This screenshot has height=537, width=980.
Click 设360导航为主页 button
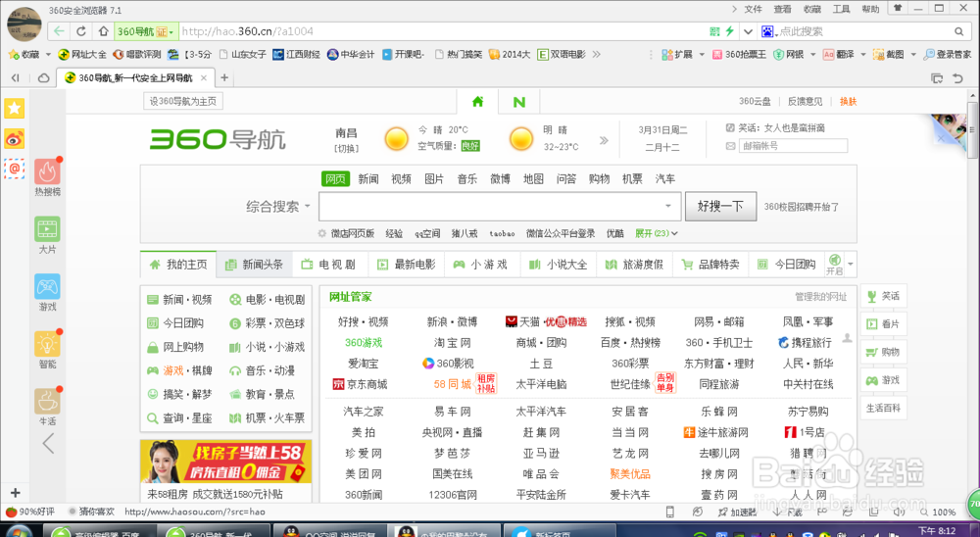pyautogui.click(x=182, y=101)
